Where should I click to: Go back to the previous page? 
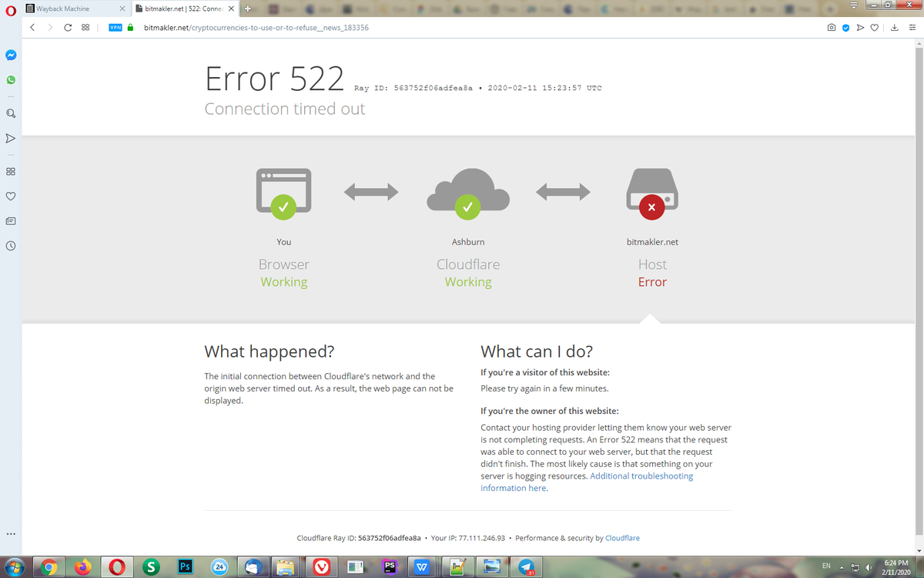tap(32, 27)
